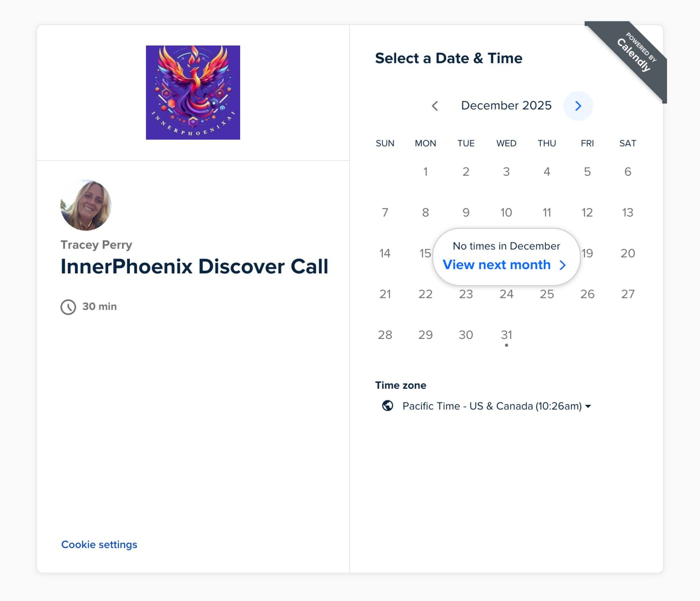Click the globe icon beside time zone

click(x=388, y=406)
